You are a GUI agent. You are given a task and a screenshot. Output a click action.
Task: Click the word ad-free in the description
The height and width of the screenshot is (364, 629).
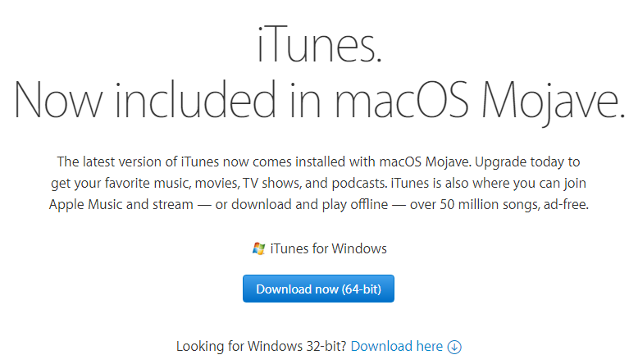564,204
